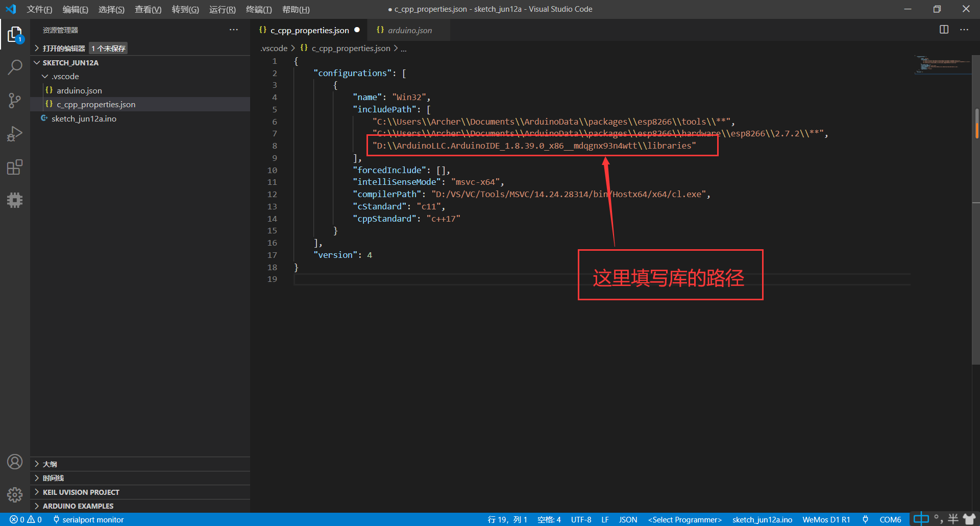Expand the KEIL UVISION PROJECT section
Screen dimensions: 980x526
pyautogui.click(x=80, y=492)
